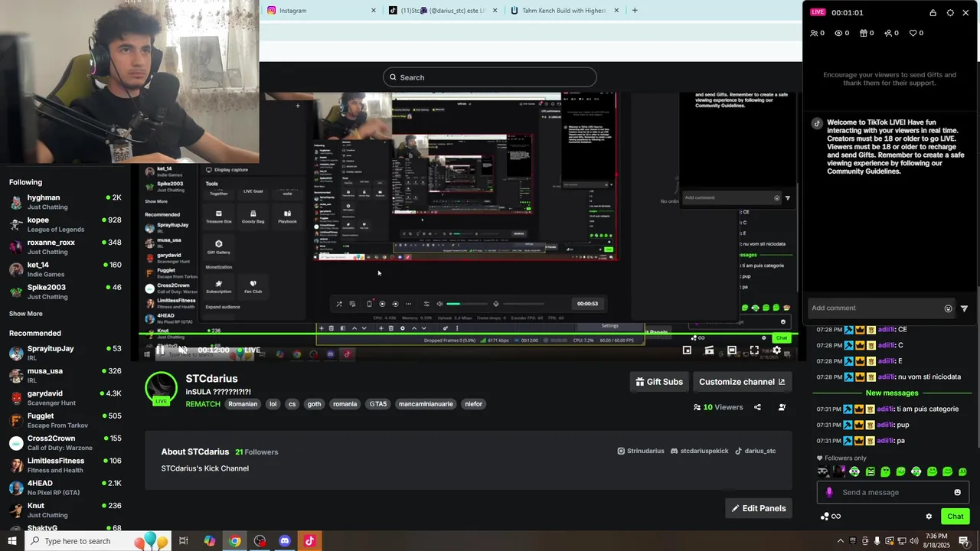
Task: Toggle theater mode on Kick player
Action: coord(732,350)
